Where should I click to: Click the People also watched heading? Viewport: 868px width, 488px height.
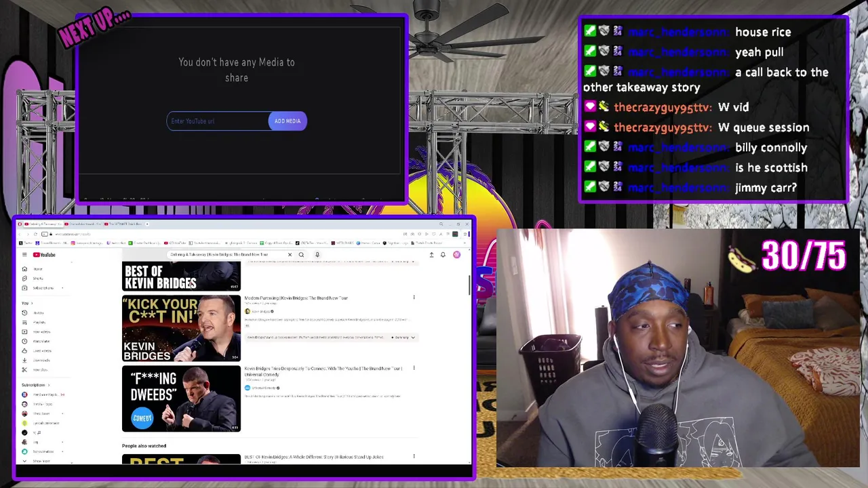point(144,446)
